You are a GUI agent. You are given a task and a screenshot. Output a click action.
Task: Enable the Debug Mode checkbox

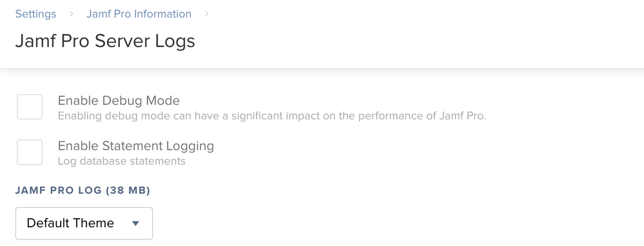(30, 107)
